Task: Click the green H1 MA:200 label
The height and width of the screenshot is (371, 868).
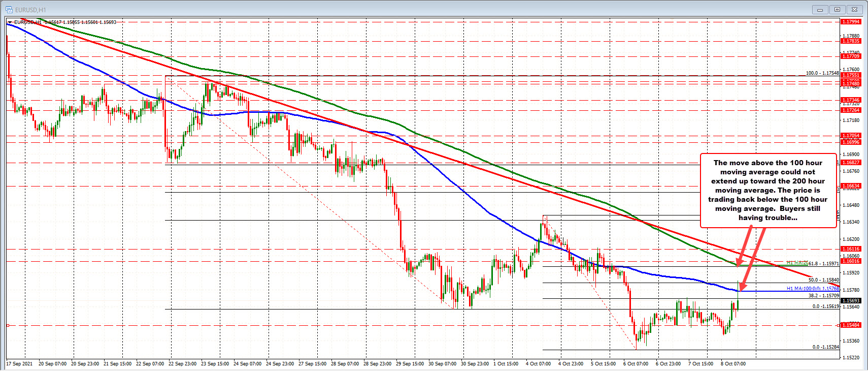Action: 797,263
